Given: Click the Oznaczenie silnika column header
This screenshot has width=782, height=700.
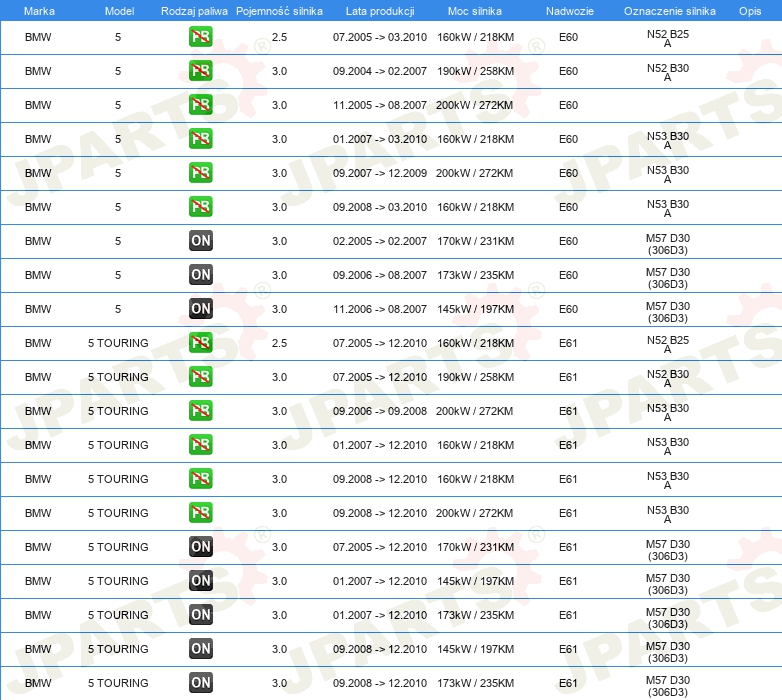Looking at the screenshot, I should (669, 11).
